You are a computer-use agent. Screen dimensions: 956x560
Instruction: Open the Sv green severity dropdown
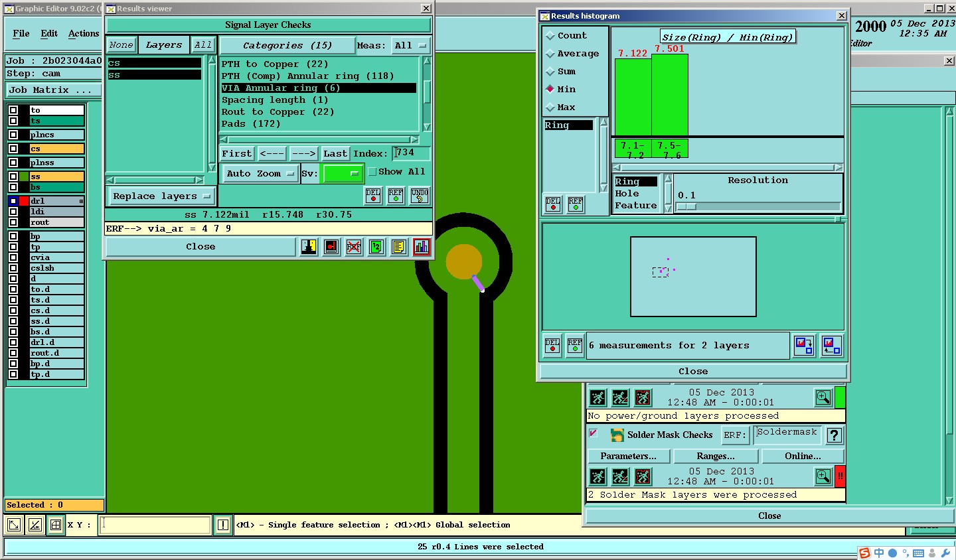(342, 174)
